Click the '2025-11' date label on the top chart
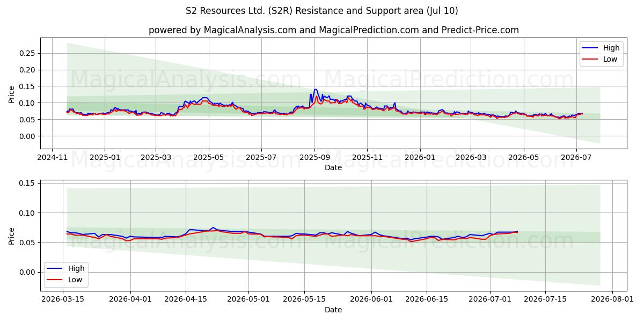The height and width of the screenshot is (322, 644). click(x=367, y=158)
